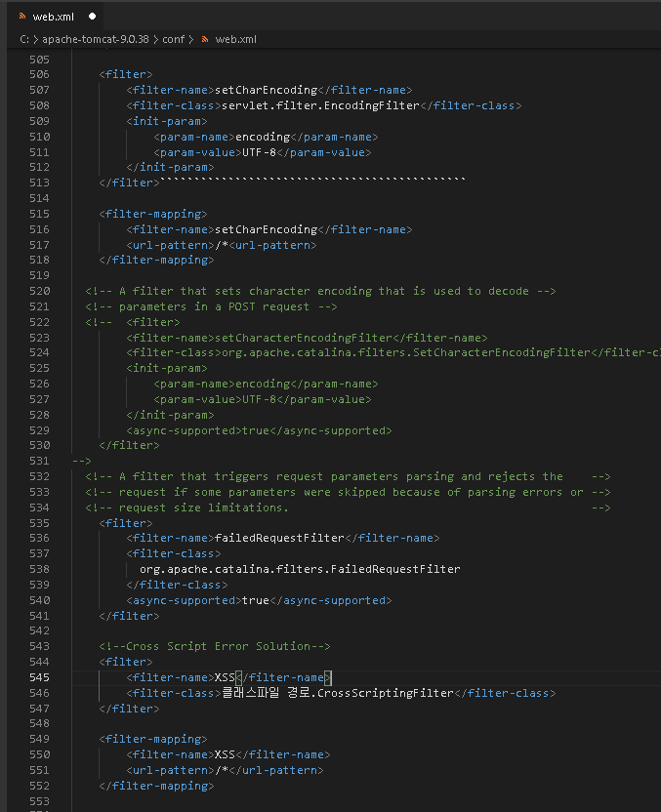Open the apache-tomcat-9.0.38 breadcrumb segment

click(96, 39)
